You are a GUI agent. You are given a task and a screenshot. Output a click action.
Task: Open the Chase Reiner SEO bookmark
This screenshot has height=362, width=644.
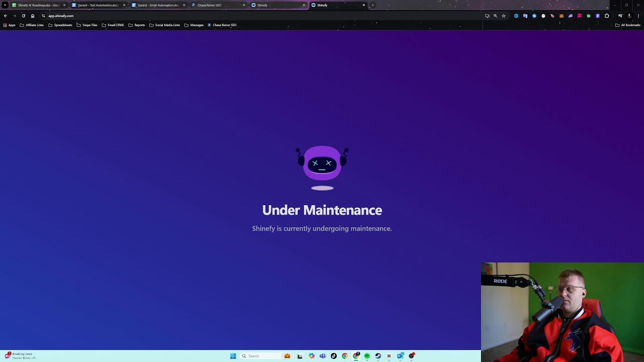coord(222,25)
